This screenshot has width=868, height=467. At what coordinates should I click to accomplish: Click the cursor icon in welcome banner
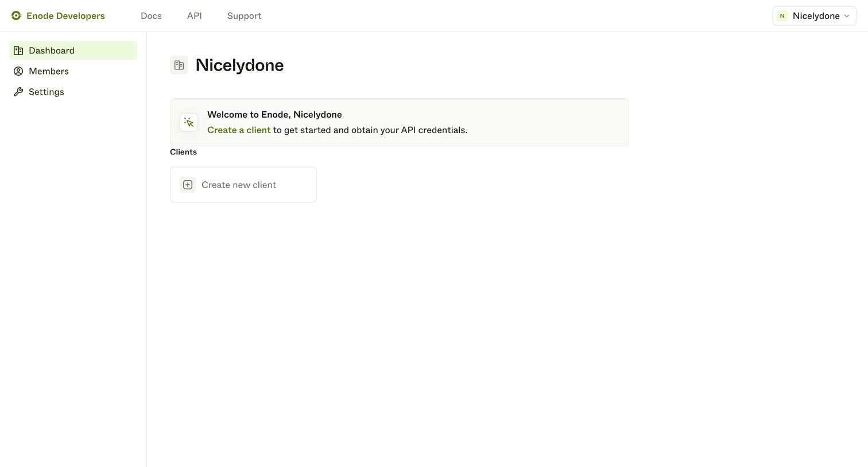coord(189,122)
